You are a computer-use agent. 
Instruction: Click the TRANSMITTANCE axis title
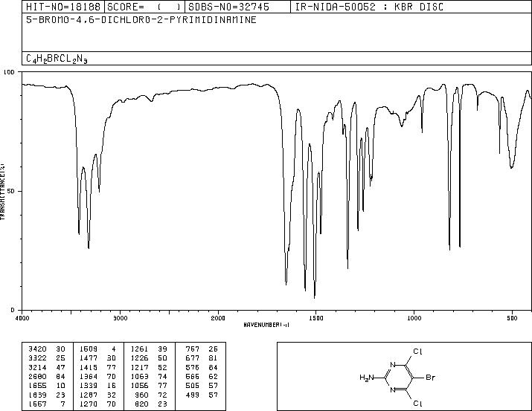coord(2,192)
